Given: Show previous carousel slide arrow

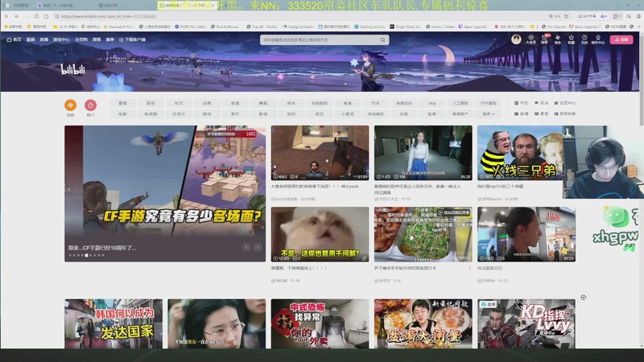Looking at the screenshot, I should [246, 247].
